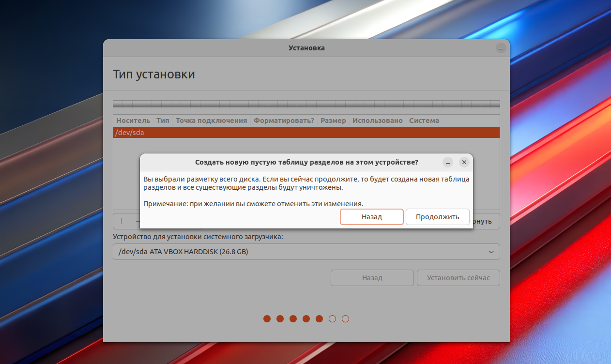611x364 pixels.
Task: Click the Система column header
Action: coord(424,121)
